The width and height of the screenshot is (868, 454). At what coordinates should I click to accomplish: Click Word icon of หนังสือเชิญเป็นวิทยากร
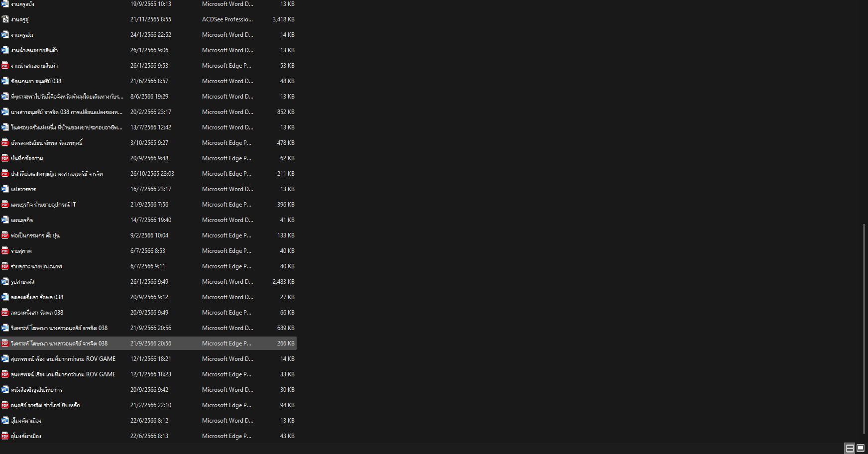point(5,390)
